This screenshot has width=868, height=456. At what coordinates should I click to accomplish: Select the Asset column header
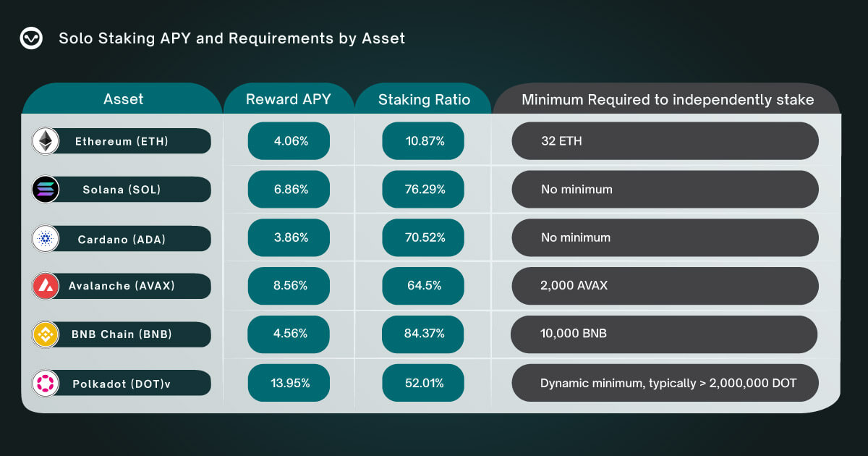point(123,99)
